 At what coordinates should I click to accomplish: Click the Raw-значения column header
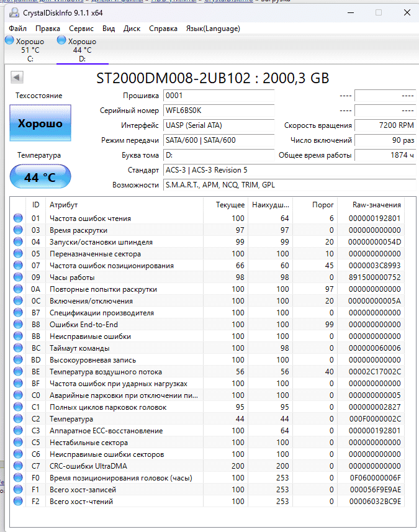pos(378,205)
